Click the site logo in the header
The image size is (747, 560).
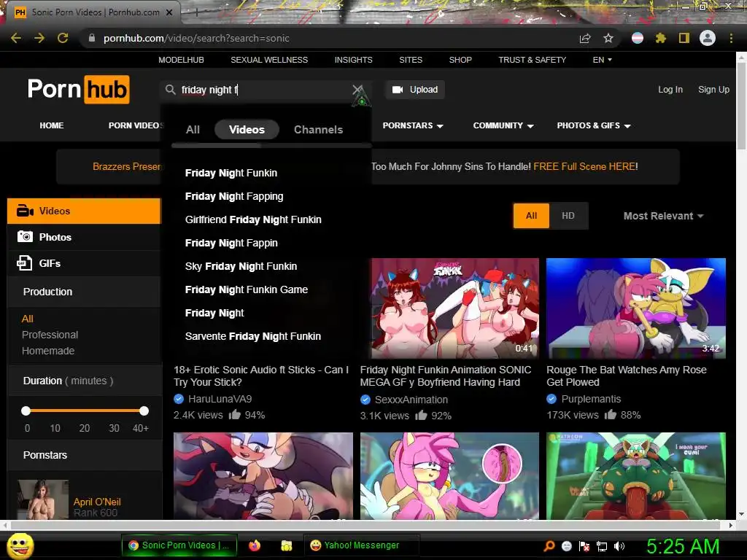[79, 90]
